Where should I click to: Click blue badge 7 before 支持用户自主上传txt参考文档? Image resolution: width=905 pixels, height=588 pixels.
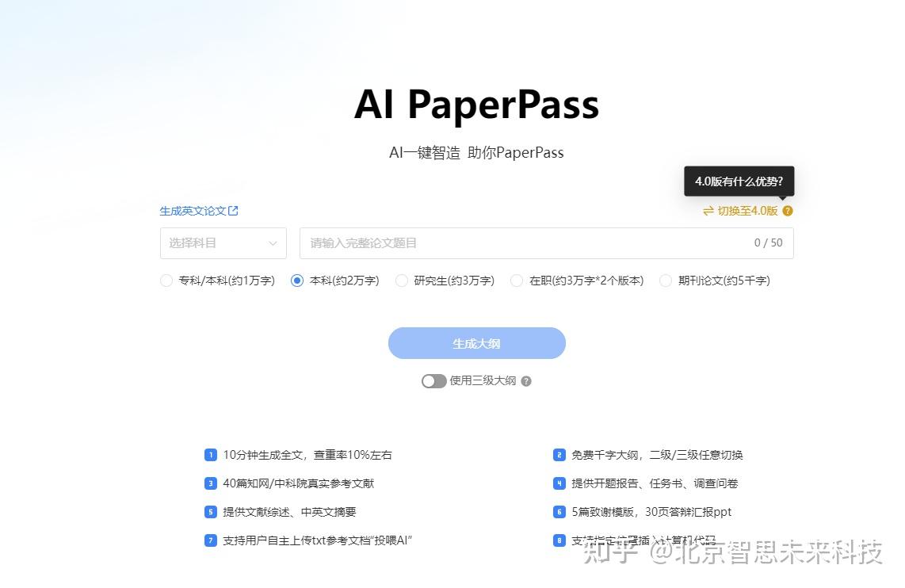(211, 540)
